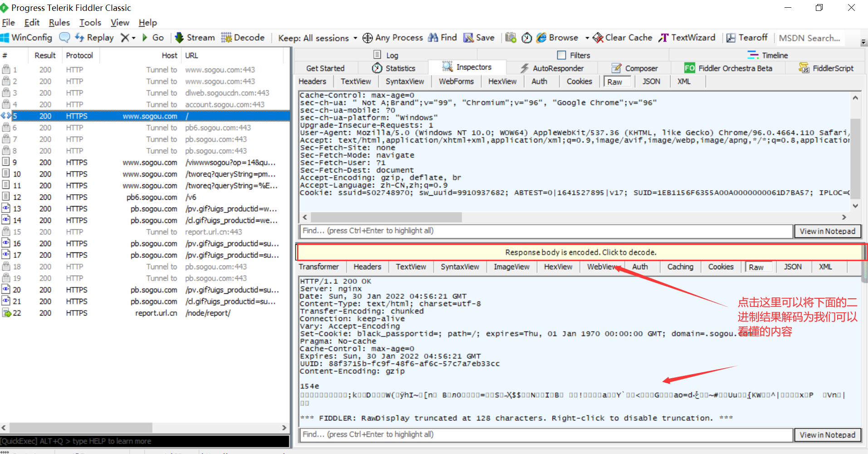This screenshot has width=868, height=454.
Task: Switch response inspector to Transformer tab
Action: click(319, 266)
